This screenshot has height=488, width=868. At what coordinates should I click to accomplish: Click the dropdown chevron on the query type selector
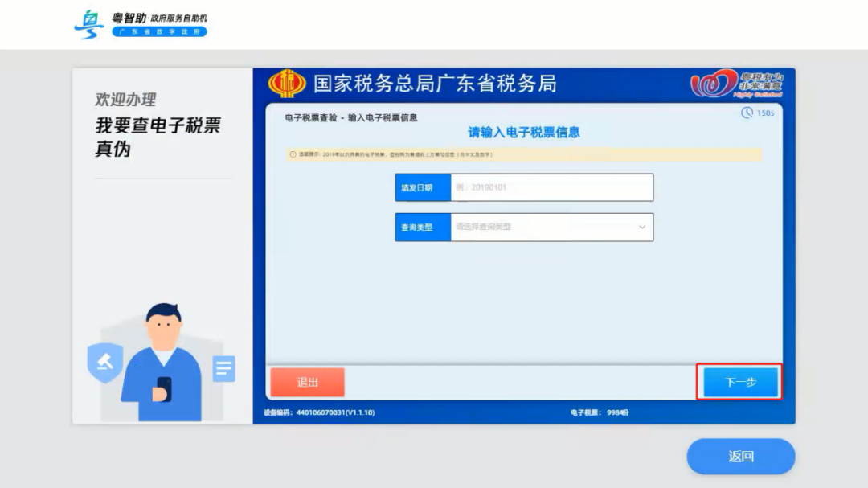coord(641,227)
